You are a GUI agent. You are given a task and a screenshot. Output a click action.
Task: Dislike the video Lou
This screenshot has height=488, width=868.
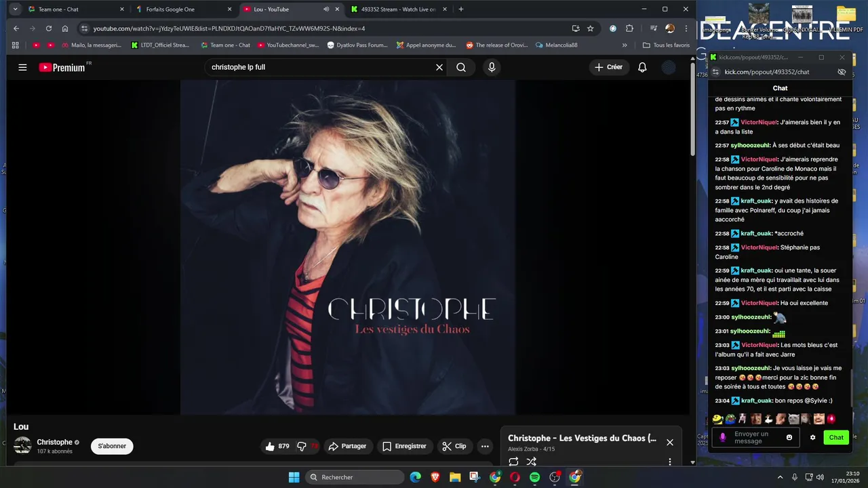coord(307,446)
